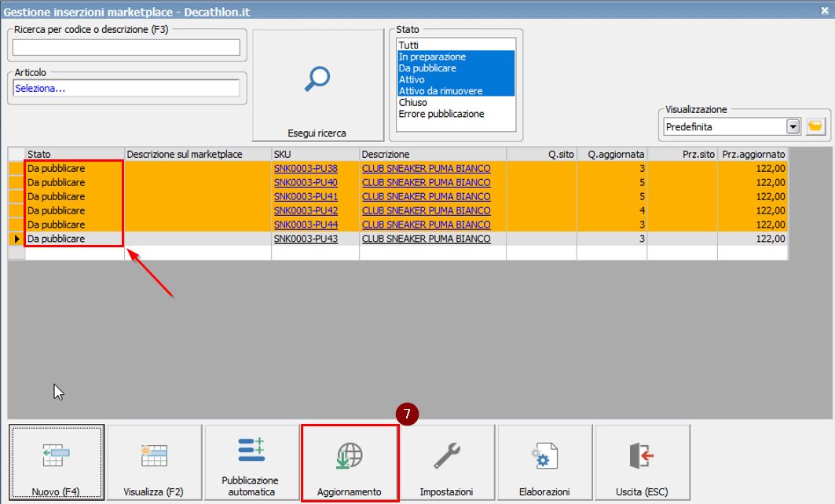Open Impostazioni wrench button
The height and width of the screenshot is (504, 835).
point(447,462)
